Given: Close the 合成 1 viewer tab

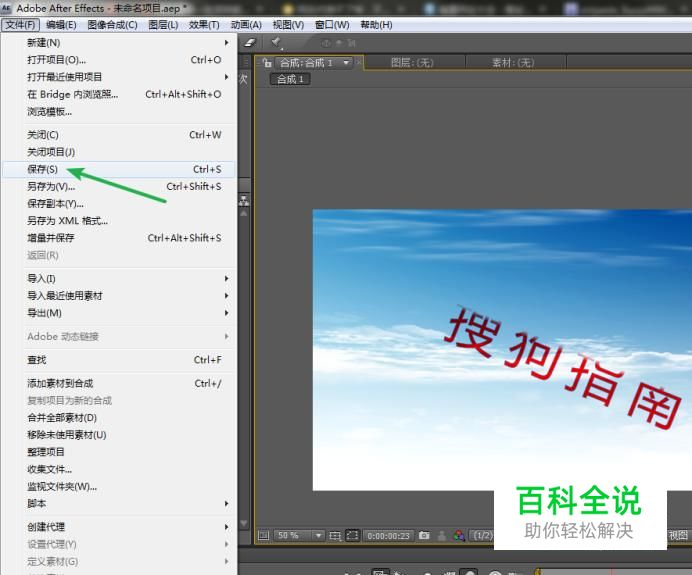Looking at the screenshot, I should coord(358,63).
